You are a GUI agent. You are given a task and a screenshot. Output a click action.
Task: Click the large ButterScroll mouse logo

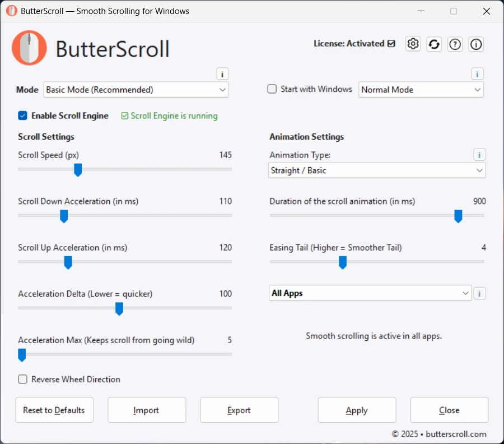[29, 48]
